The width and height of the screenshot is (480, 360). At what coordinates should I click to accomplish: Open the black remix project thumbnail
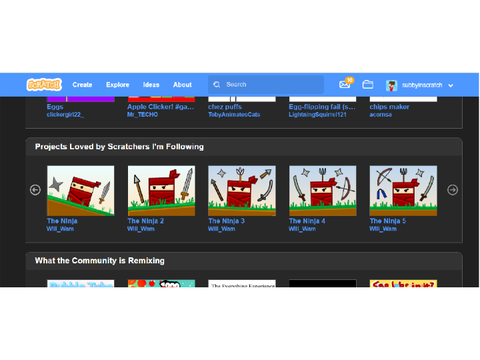(x=323, y=283)
